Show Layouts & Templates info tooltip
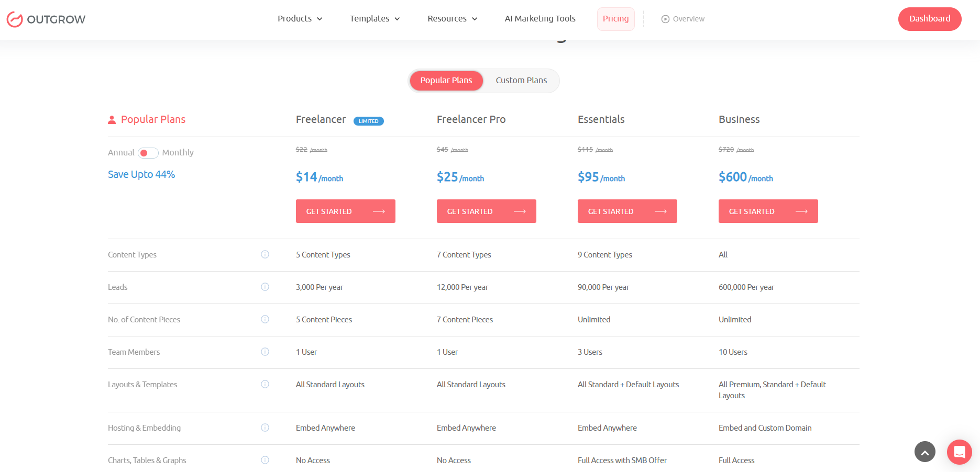This screenshot has width=980, height=472. click(x=265, y=384)
